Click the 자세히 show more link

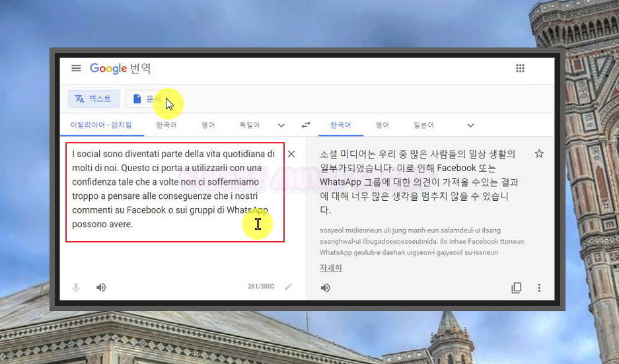(331, 268)
